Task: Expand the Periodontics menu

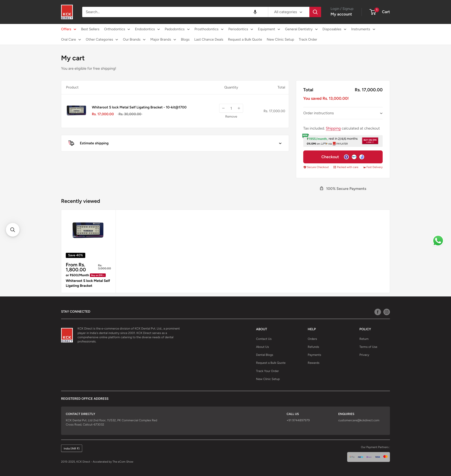Action: (241, 29)
